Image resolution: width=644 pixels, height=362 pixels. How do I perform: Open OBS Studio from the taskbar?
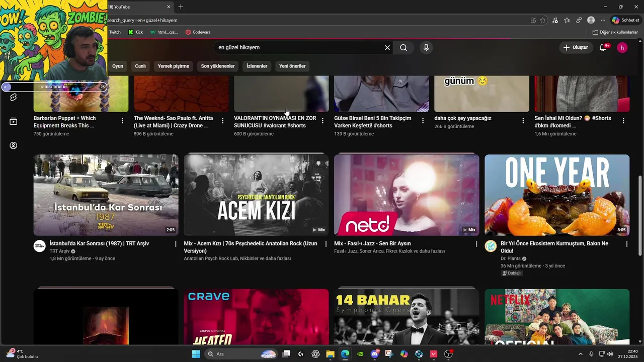point(448,354)
